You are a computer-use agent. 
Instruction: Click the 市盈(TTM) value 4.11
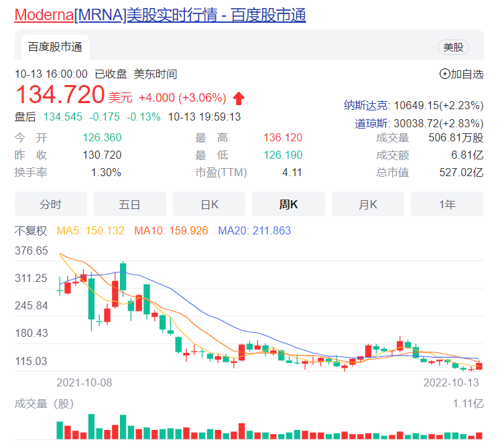pos(292,172)
